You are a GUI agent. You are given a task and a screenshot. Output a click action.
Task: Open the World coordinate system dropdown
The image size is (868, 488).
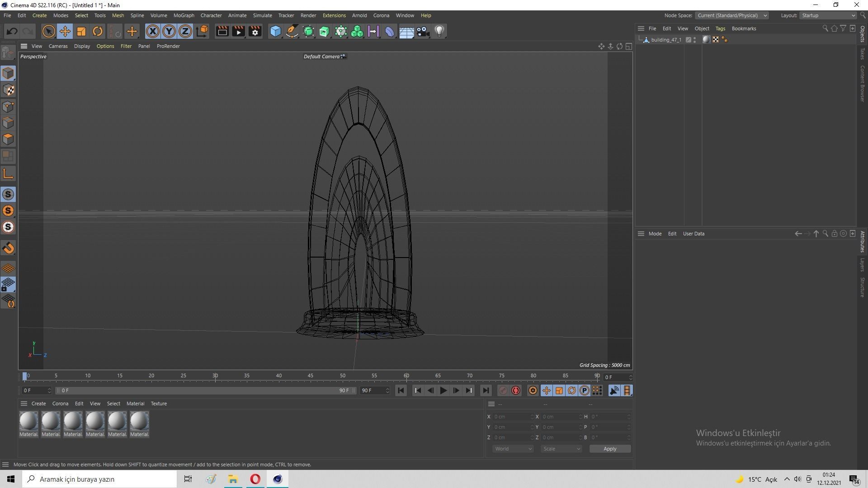513,449
